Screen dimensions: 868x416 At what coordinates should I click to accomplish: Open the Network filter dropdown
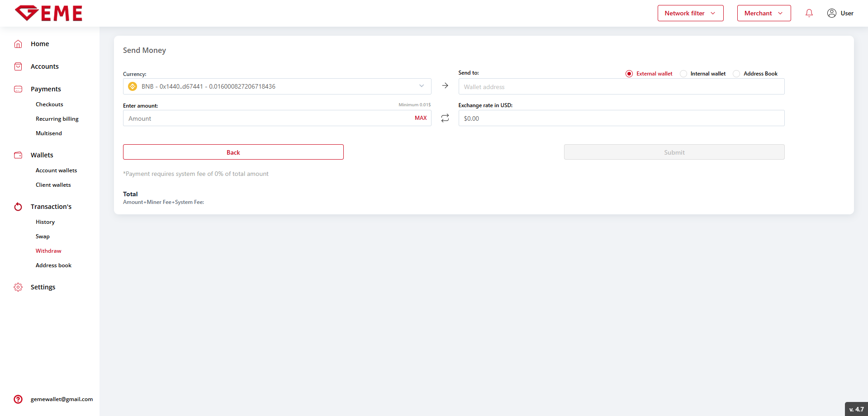[690, 13]
